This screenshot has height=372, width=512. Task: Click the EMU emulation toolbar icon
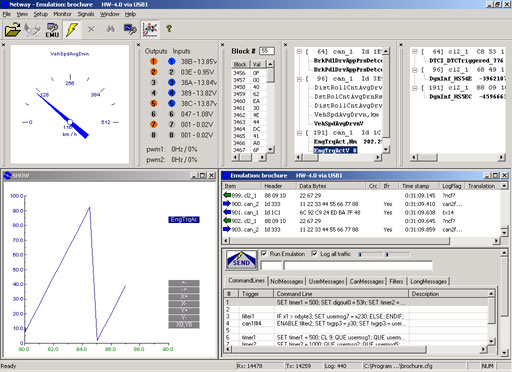[52, 30]
